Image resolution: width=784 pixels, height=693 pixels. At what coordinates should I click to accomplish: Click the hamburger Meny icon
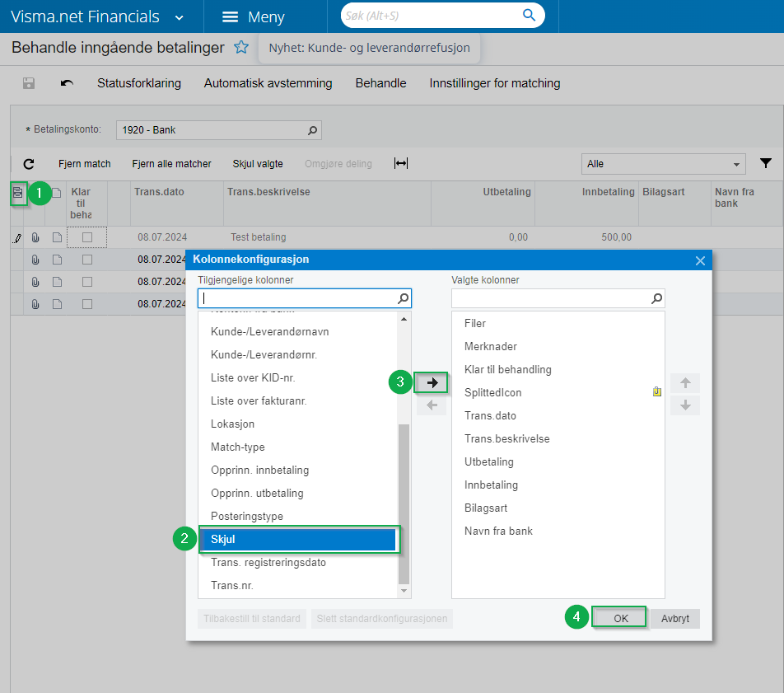click(230, 17)
